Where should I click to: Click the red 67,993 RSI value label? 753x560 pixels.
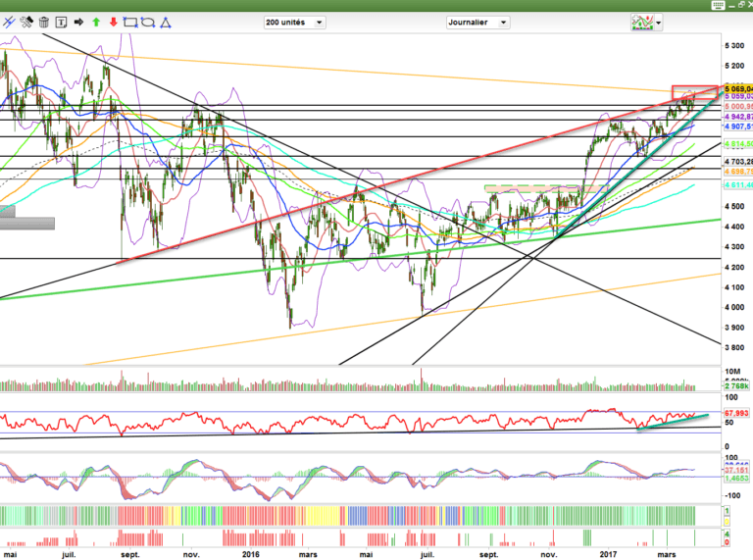pos(737,413)
